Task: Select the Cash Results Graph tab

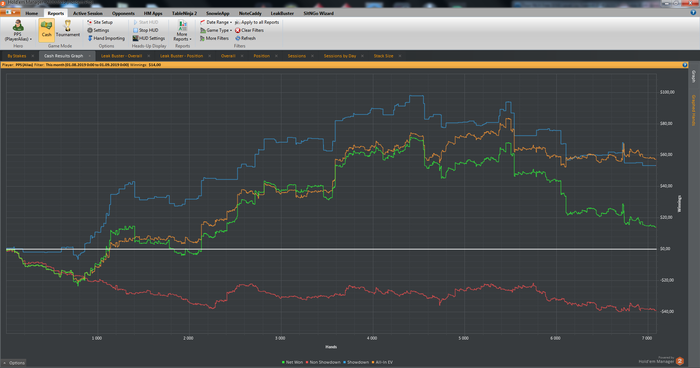Action: [63, 56]
